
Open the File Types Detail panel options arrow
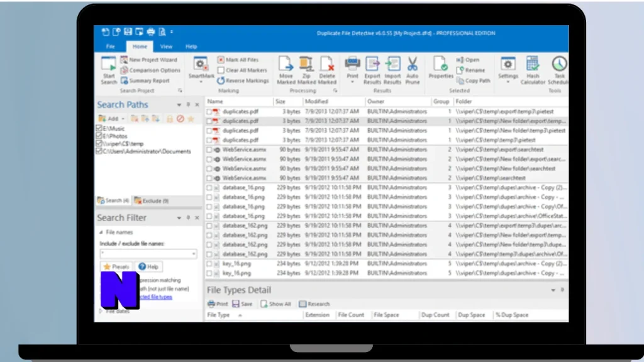coord(553,290)
